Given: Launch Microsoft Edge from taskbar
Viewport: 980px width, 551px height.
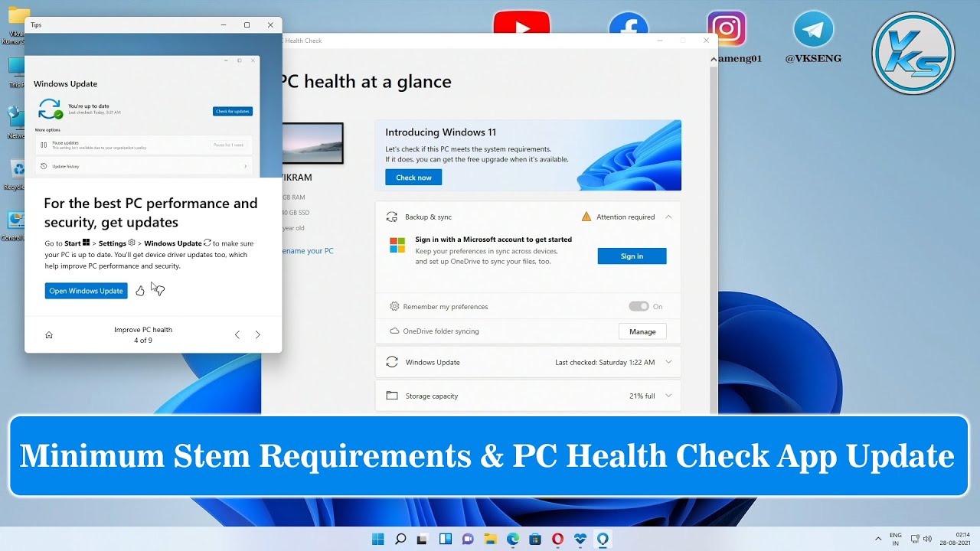Looking at the screenshot, I should (x=513, y=539).
